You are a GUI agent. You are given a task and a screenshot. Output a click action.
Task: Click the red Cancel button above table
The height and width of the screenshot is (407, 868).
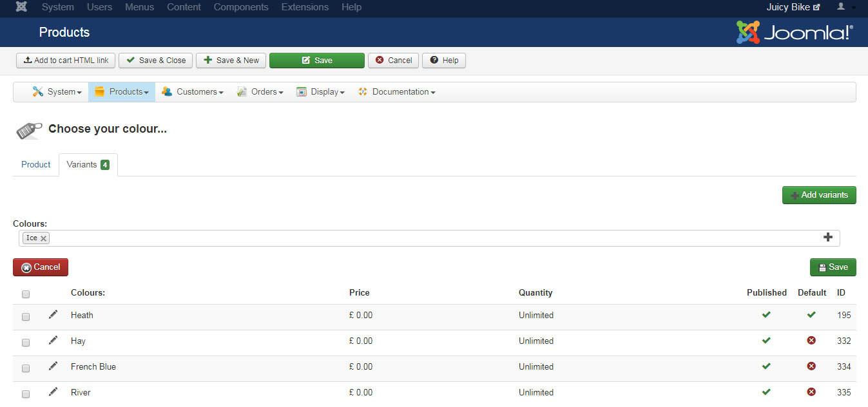tap(41, 267)
